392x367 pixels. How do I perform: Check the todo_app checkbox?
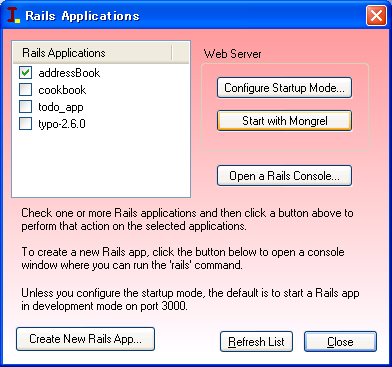pyautogui.click(x=26, y=107)
